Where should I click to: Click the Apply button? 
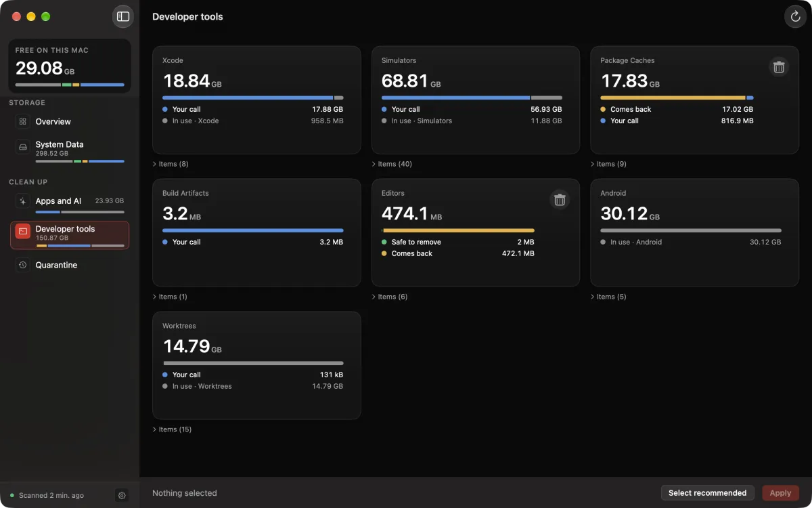coord(780,493)
